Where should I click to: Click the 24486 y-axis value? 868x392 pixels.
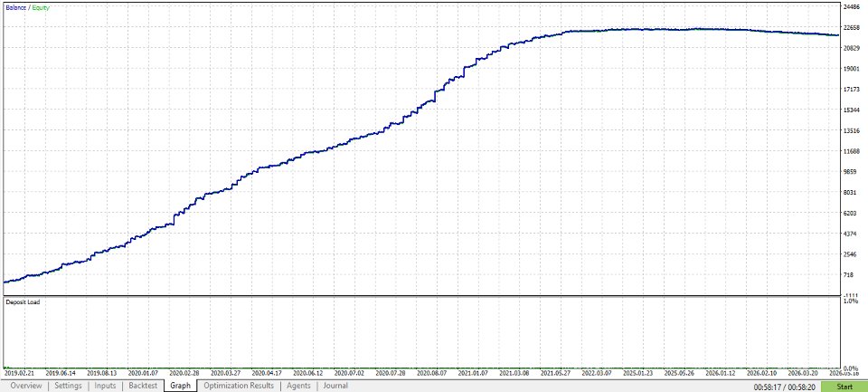click(850, 7)
